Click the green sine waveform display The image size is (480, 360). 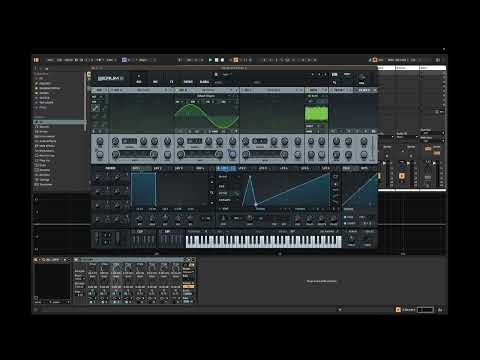coord(207,116)
